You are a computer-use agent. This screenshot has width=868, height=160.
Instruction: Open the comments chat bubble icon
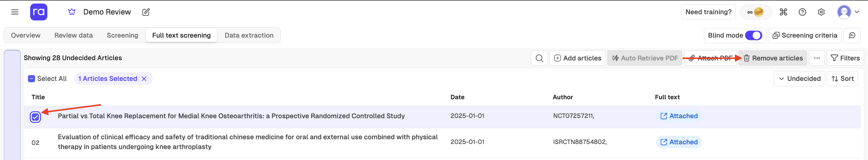[x=852, y=36]
